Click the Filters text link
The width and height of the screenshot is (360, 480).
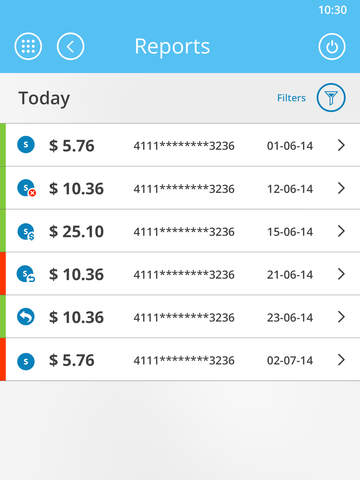click(291, 98)
